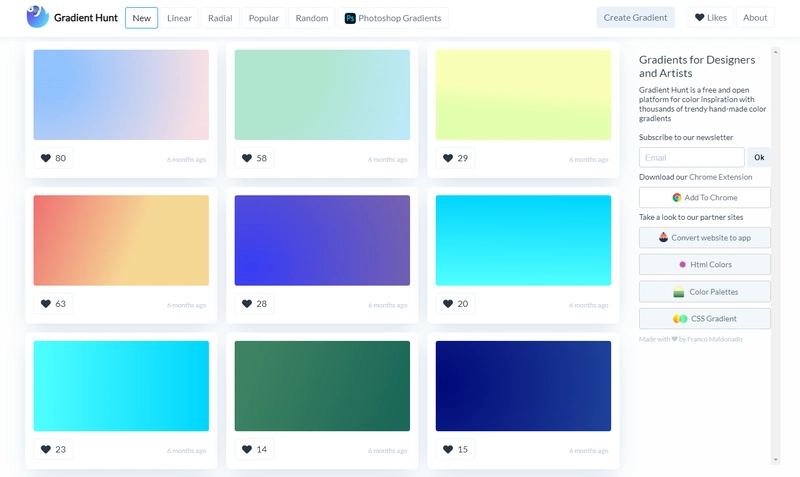Click the heart icon in the Likes button

[x=699, y=17]
